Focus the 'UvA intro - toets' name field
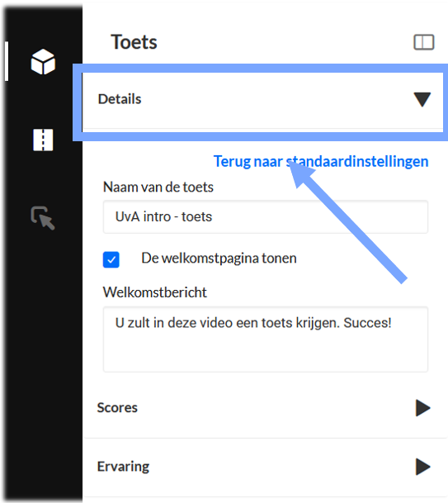 coord(266,217)
